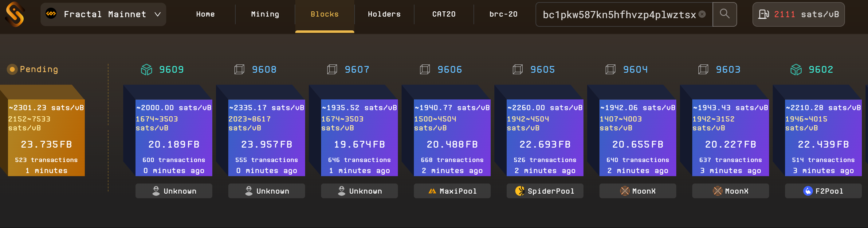The width and height of the screenshot is (868, 228).
Task: Click the orange site logo icon
Action: (x=15, y=14)
